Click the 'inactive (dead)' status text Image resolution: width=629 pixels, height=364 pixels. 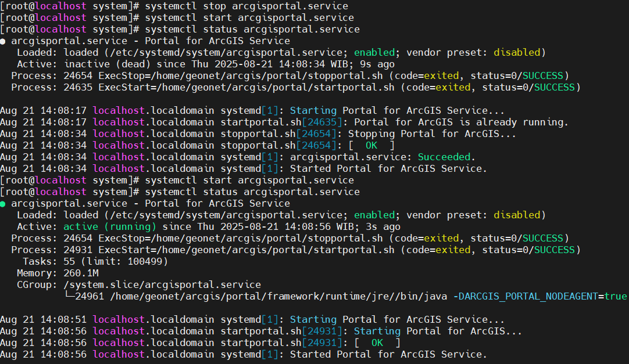tap(107, 64)
